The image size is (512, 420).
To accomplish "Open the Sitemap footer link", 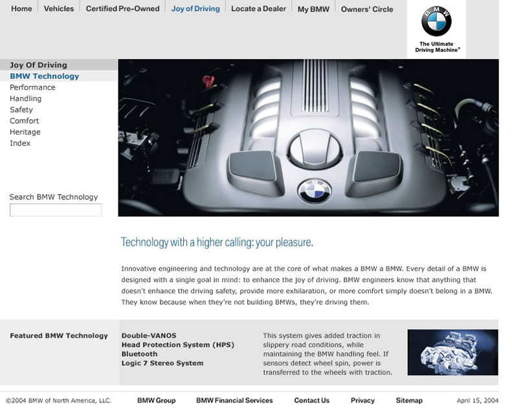I will (x=409, y=401).
